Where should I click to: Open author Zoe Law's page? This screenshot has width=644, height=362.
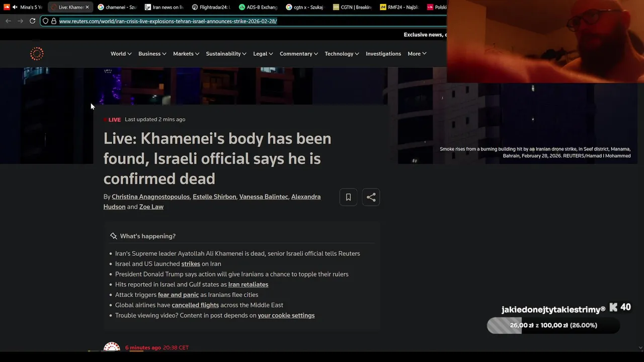(x=151, y=207)
